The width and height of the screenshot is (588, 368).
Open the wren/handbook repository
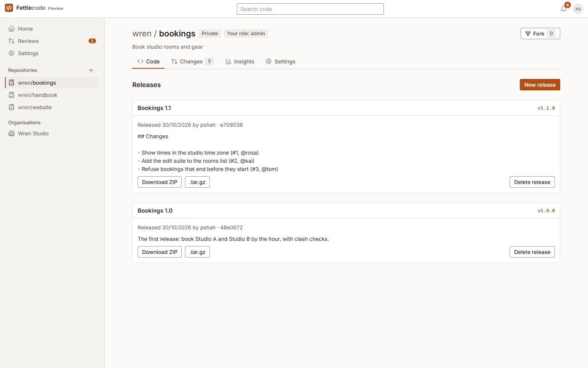pyautogui.click(x=52, y=95)
